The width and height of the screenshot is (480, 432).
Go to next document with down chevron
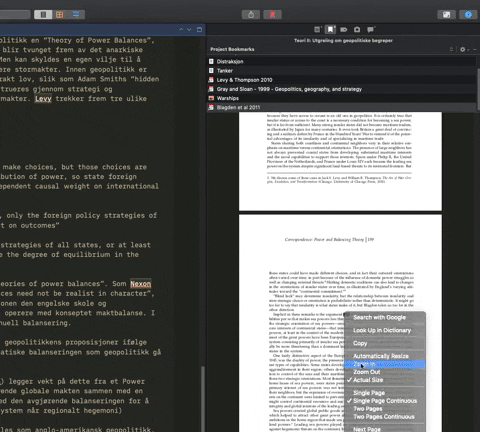(189, 30)
